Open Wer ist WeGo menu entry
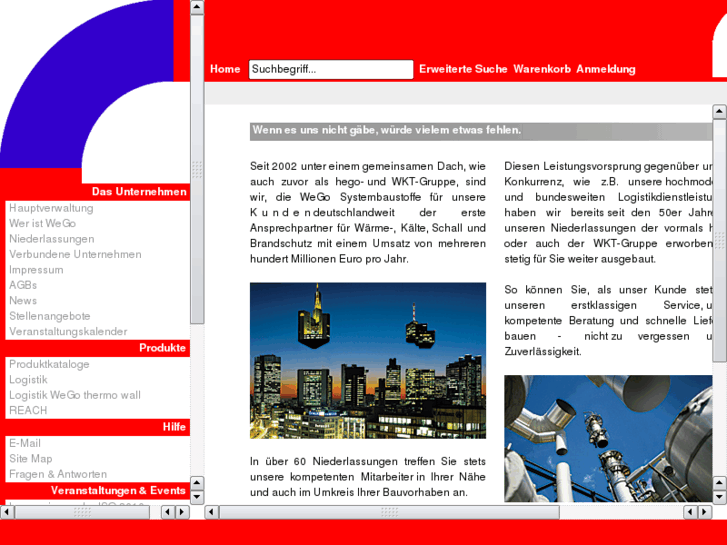The height and width of the screenshot is (545, 727). click(42, 224)
